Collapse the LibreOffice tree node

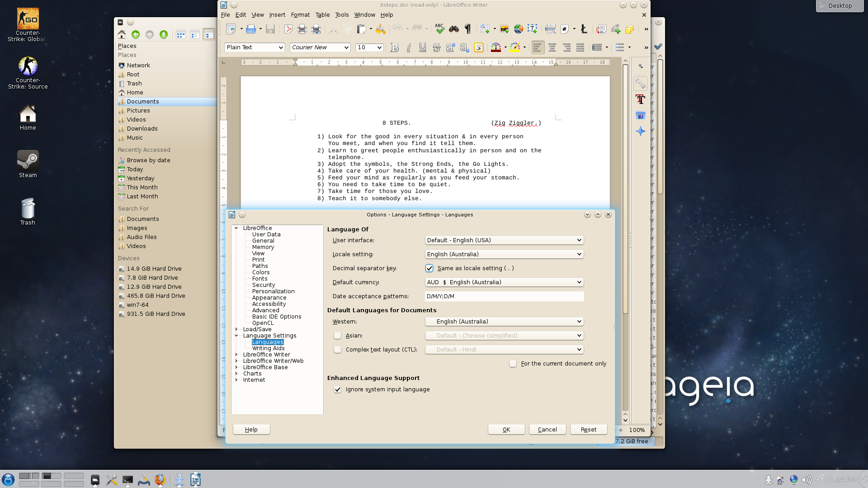coord(236,228)
